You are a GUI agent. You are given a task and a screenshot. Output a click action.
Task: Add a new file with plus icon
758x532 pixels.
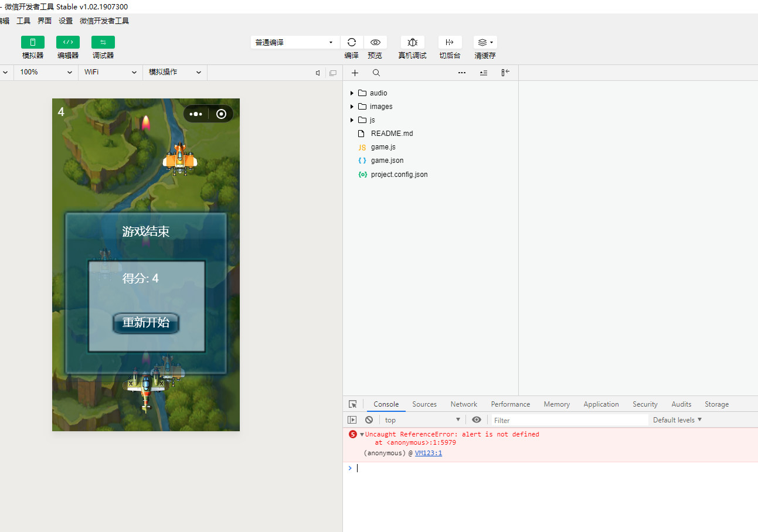point(355,73)
